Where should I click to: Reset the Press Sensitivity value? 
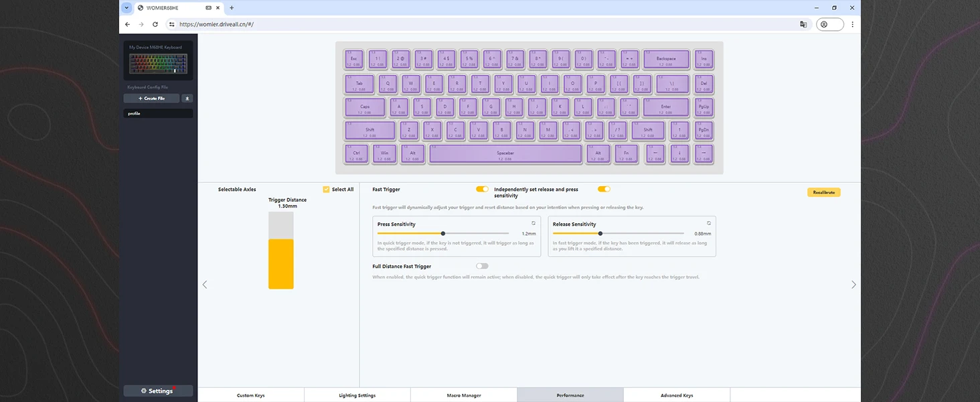point(534,223)
